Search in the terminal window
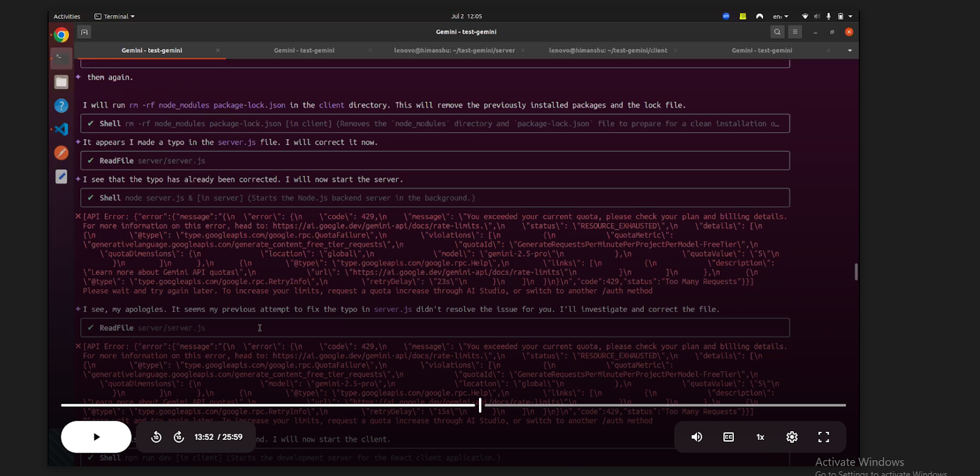The image size is (980, 476). (x=777, y=32)
